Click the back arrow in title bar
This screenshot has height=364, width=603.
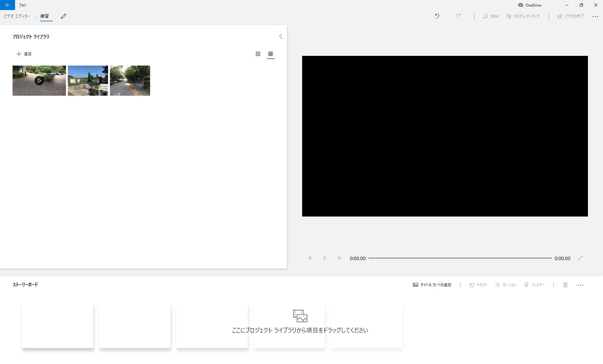(7, 5)
